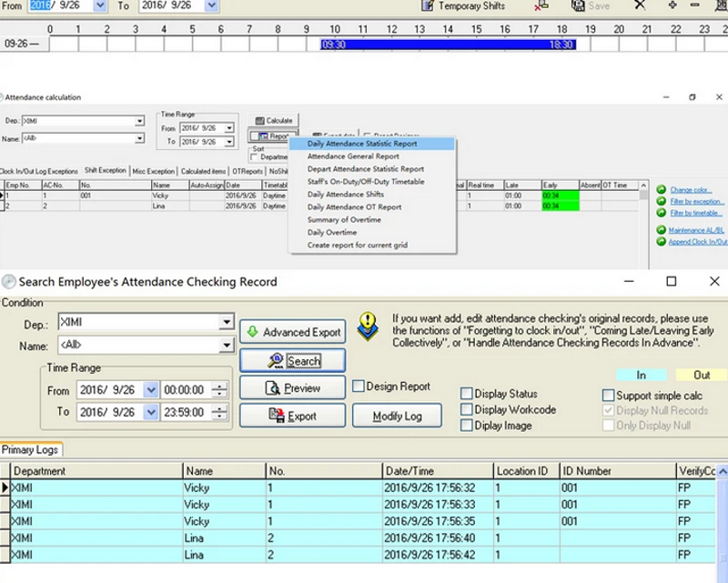The width and height of the screenshot is (728, 583).
Task: Open the top To date dropdown
Action: click(211, 5)
